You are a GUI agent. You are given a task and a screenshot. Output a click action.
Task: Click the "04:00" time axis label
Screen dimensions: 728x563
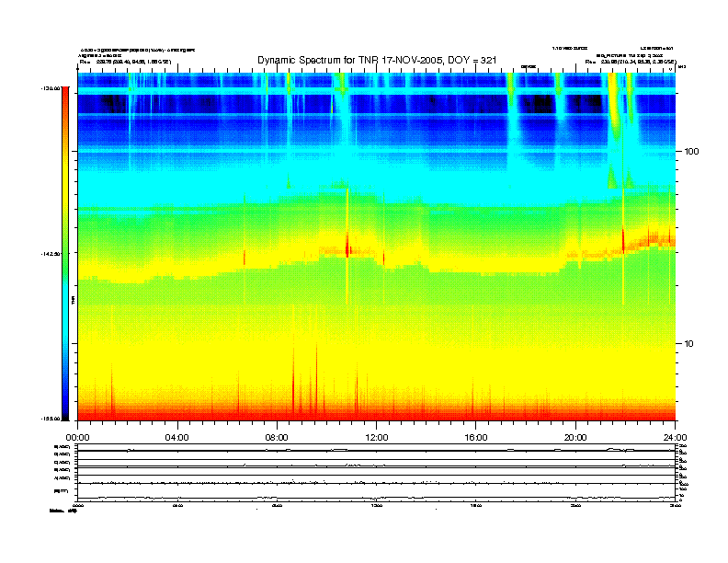point(177,438)
